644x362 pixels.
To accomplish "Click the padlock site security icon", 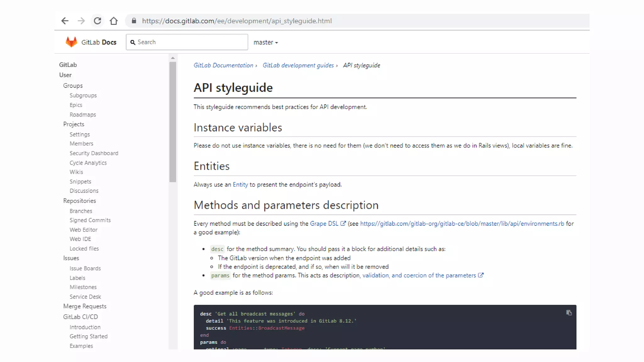I will 134,21.
